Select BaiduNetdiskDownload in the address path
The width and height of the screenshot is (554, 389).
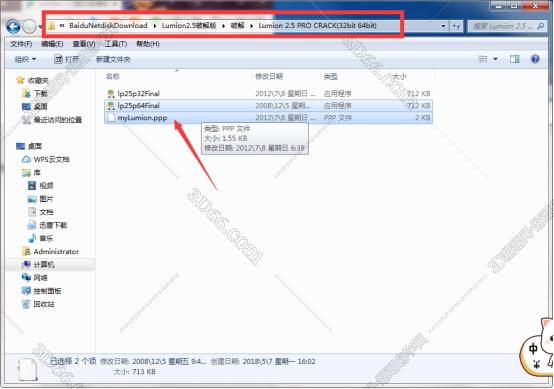point(108,25)
